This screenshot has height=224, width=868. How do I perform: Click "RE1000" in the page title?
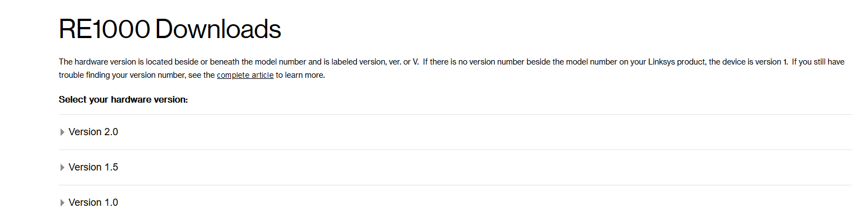click(x=104, y=29)
